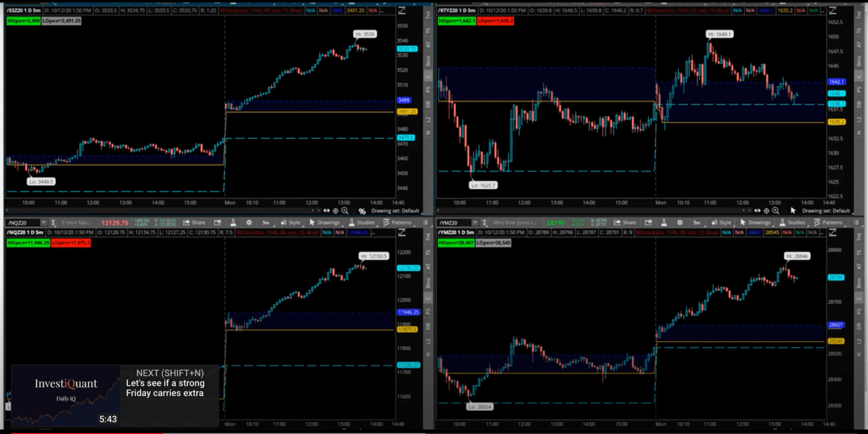Screen dimensions: 868x434
Task: Expand the /NQZ20 symbol dropdown arrow
Action: tap(43, 222)
